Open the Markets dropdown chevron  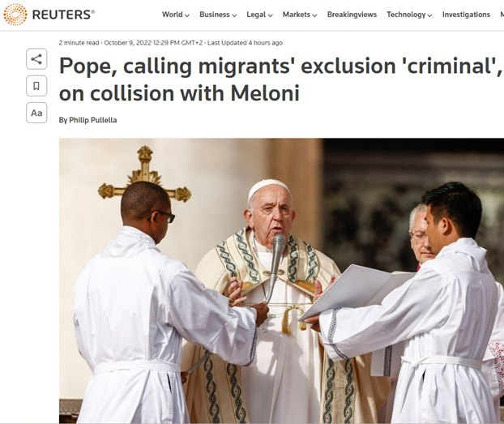point(314,15)
